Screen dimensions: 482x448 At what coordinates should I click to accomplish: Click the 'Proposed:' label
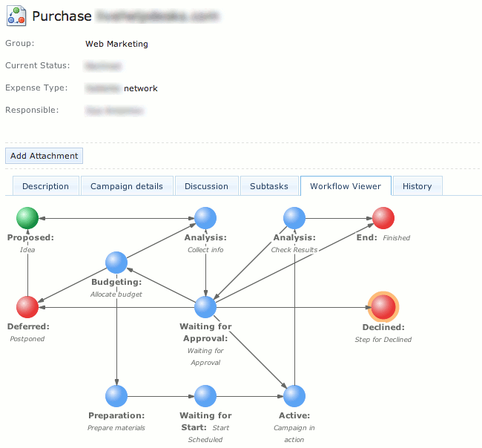(30, 237)
